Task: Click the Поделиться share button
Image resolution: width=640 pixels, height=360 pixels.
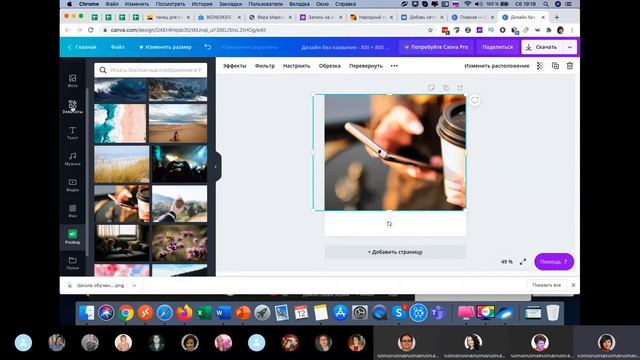Action: (497, 47)
